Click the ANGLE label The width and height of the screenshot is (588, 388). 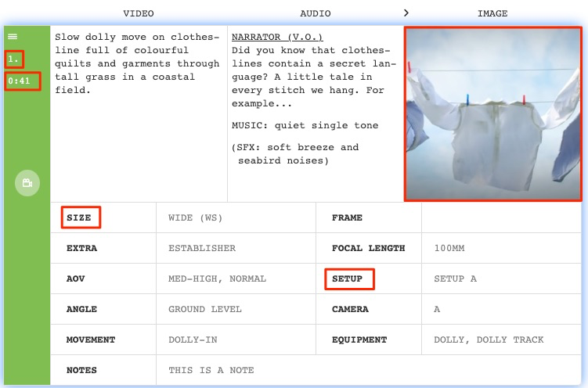coord(81,309)
